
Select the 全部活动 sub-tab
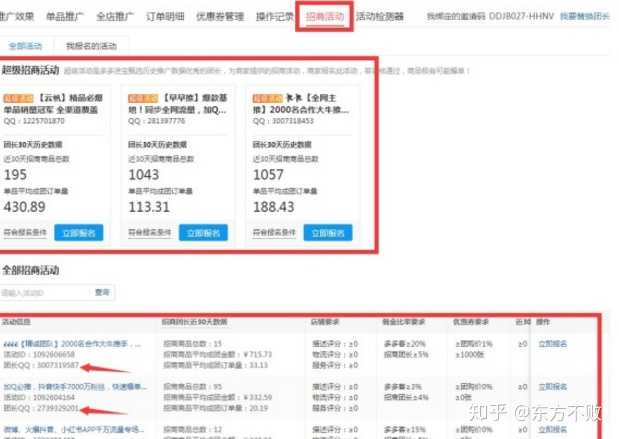25,46
